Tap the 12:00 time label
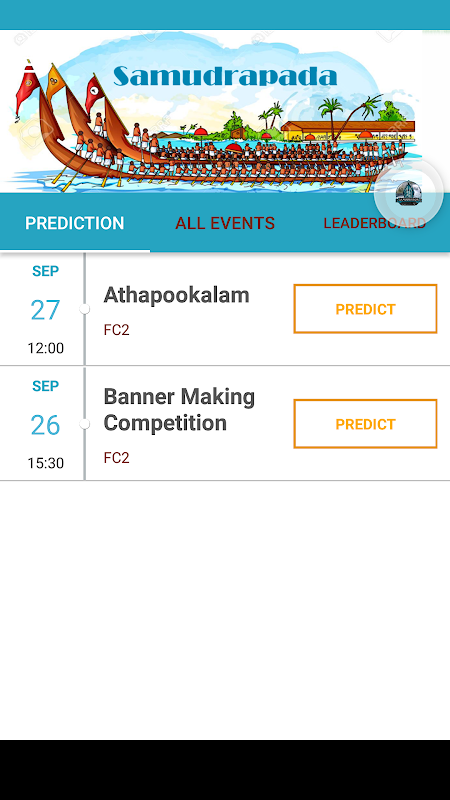This screenshot has height=800, width=450. [x=45, y=348]
